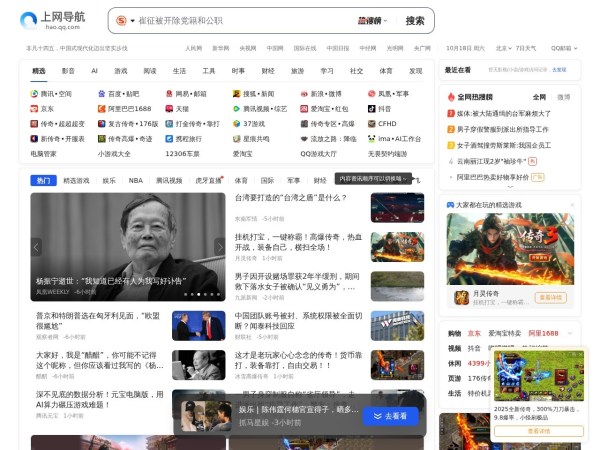The height and width of the screenshot is (450, 600).
Task: Open the 抖音 site icon
Action: tap(371, 109)
